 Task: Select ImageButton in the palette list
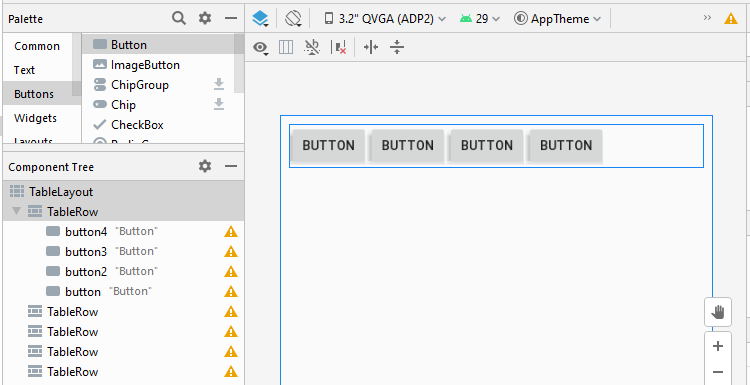click(145, 65)
